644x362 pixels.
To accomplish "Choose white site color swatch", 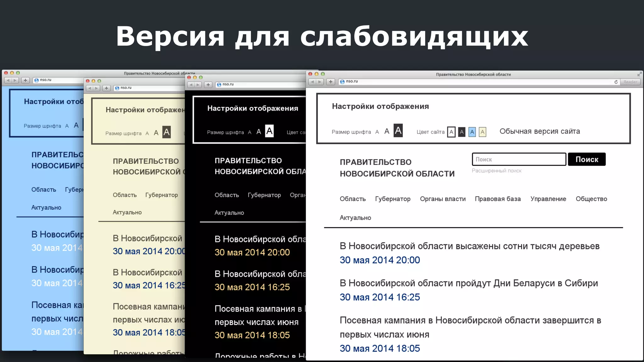I will [x=451, y=132].
